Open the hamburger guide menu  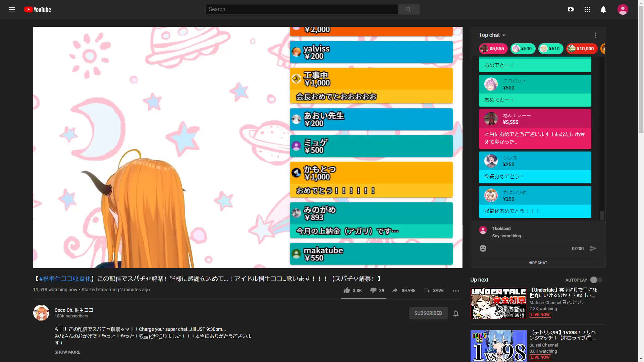pos(12,9)
